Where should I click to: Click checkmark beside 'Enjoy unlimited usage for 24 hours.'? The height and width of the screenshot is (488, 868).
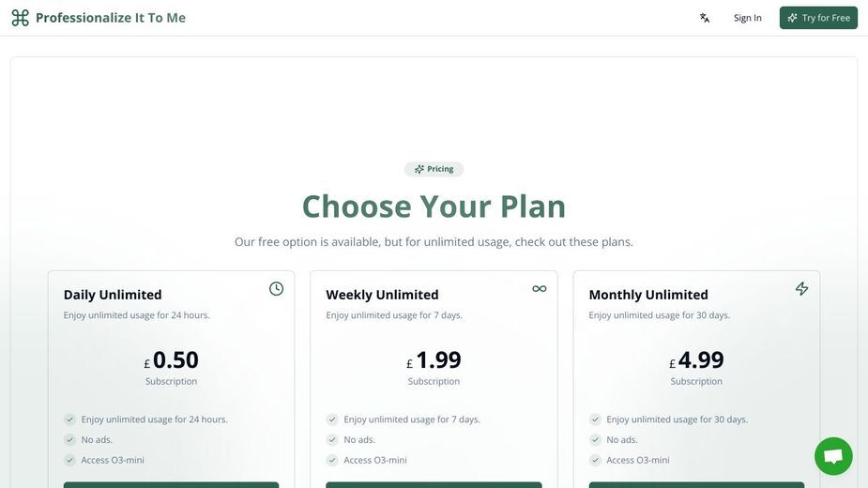(69, 419)
